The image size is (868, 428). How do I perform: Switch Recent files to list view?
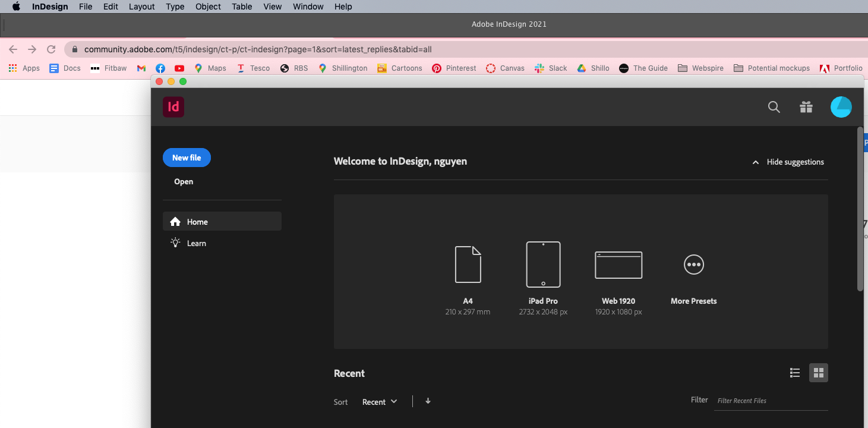794,373
